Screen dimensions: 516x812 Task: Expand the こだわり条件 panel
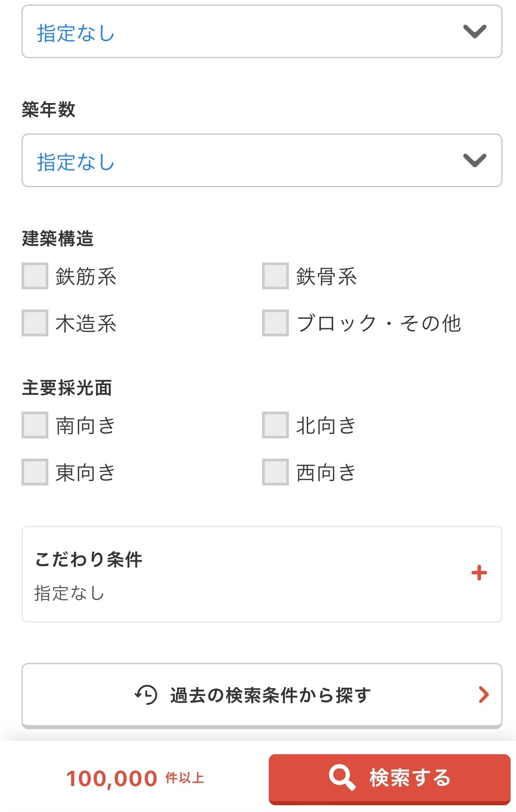262,574
